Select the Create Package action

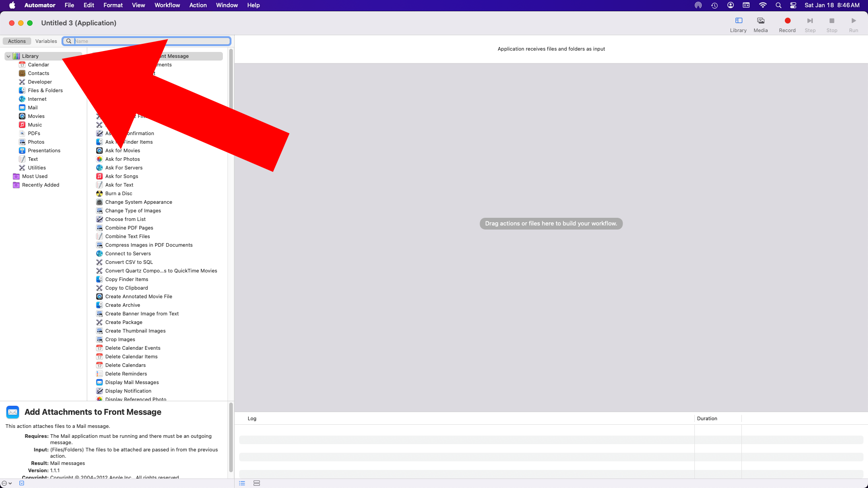coord(123,322)
